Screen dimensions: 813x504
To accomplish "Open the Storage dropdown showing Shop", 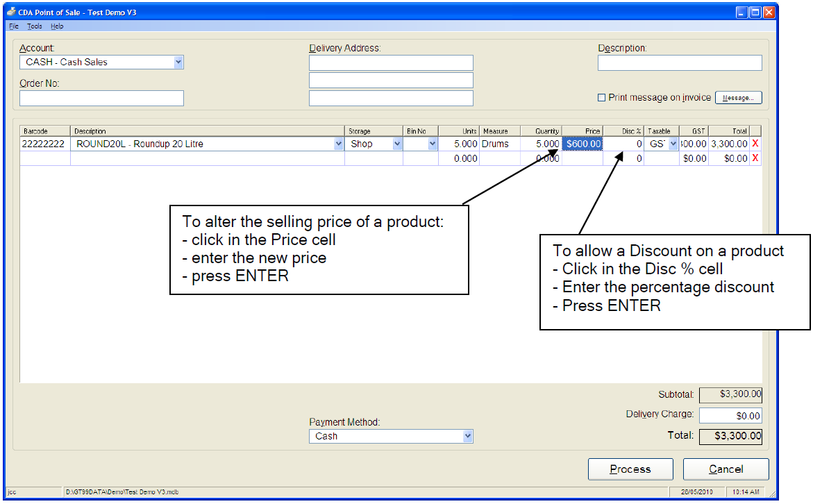I will point(397,144).
